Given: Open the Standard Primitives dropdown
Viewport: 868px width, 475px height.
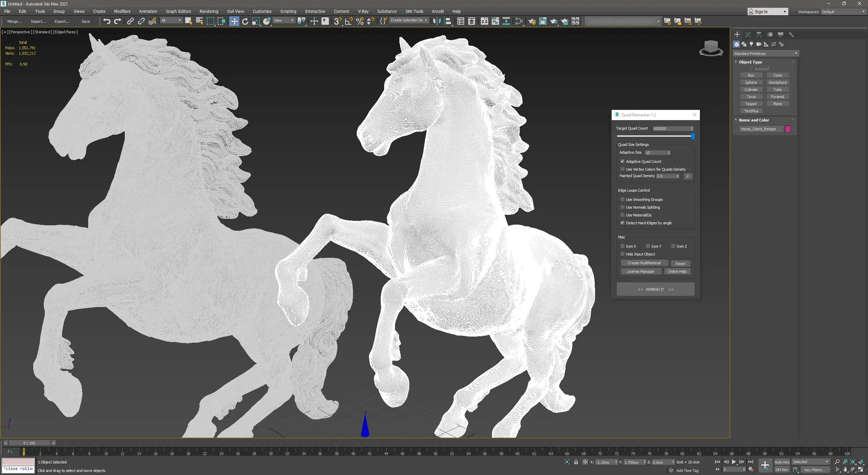Looking at the screenshot, I should (x=766, y=54).
